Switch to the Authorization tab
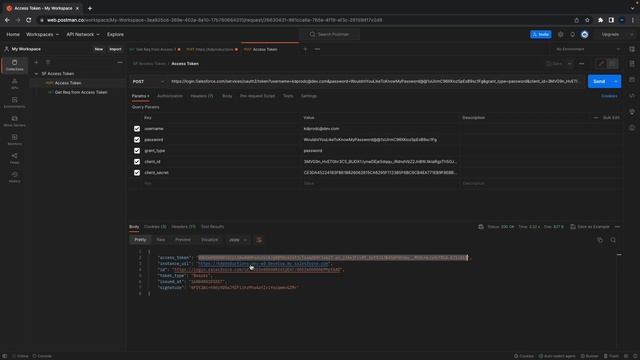This screenshot has height=360, width=640. (170, 96)
